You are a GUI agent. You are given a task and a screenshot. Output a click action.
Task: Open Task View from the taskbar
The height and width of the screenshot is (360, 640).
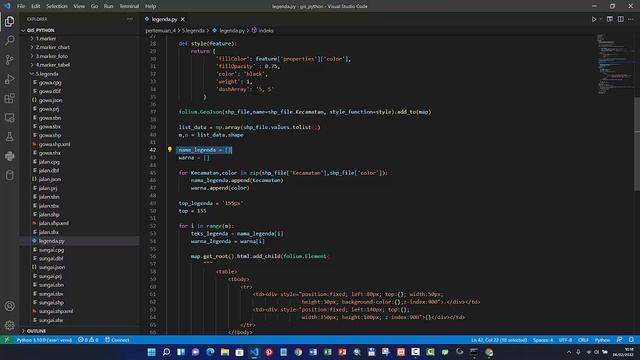181,352
